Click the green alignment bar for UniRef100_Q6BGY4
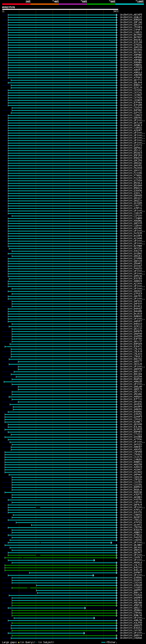 pos(65,636)
